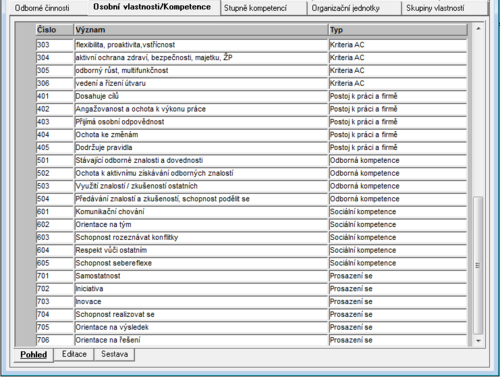Select the Iniciativa cell
Image resolution: width=500 pixels, height=377 pixels.
[201, 289]
